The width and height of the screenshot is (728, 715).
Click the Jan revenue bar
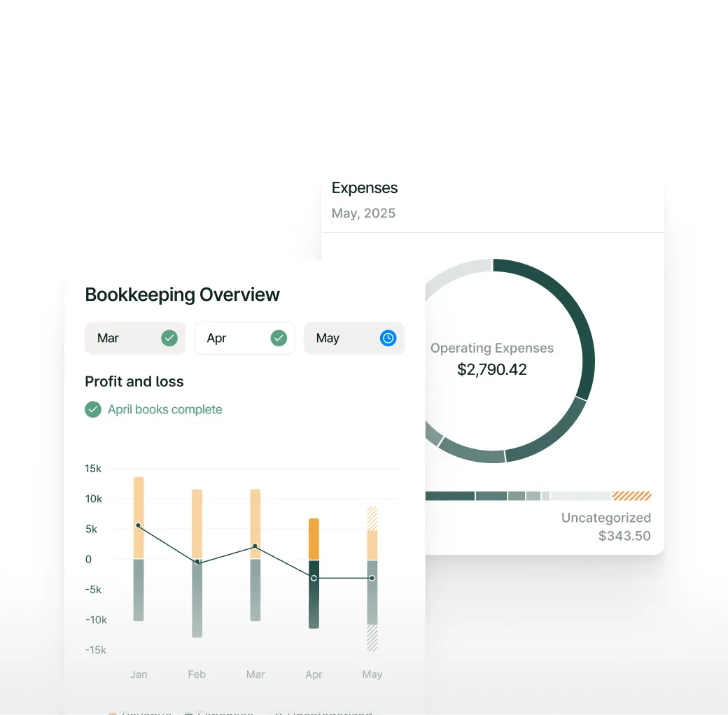[x=139, y=517]
